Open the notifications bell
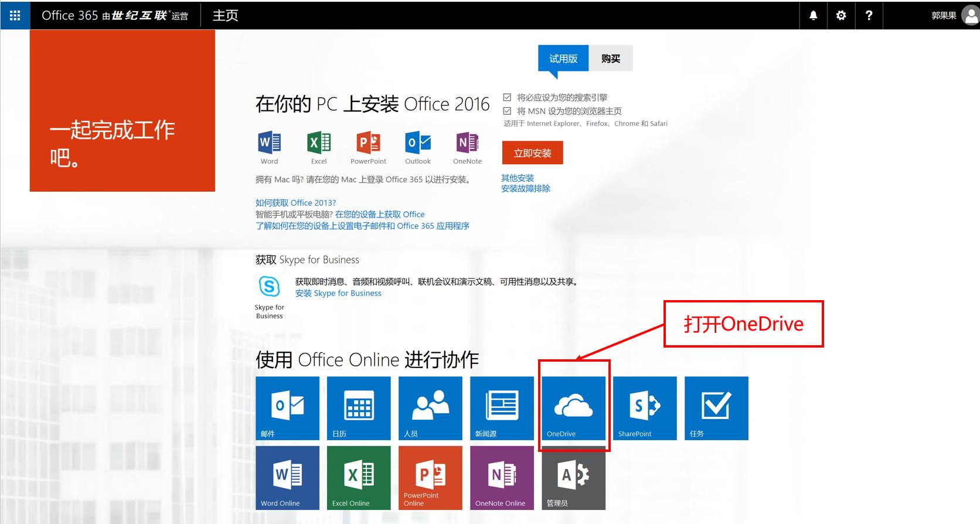This screenshot has height=524, width=980. [x=814, y=15]
